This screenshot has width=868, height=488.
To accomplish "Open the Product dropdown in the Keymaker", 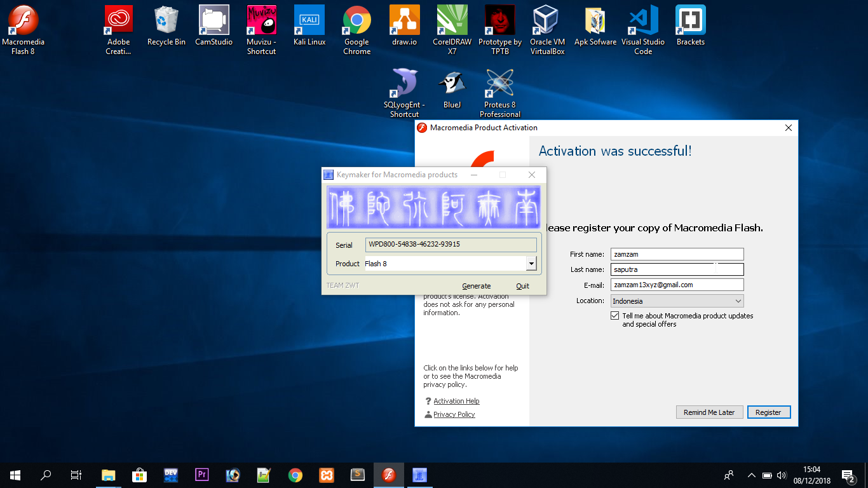I will point(531,263).
